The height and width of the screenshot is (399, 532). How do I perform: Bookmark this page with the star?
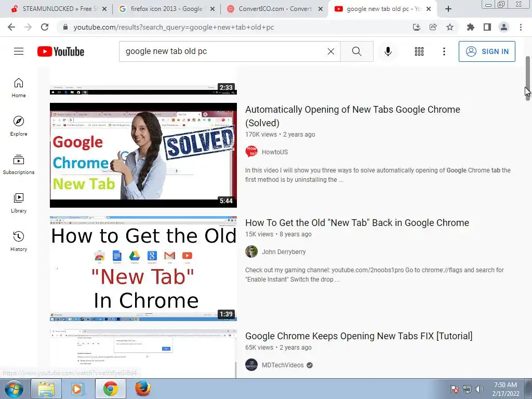[x=450, y=27]
